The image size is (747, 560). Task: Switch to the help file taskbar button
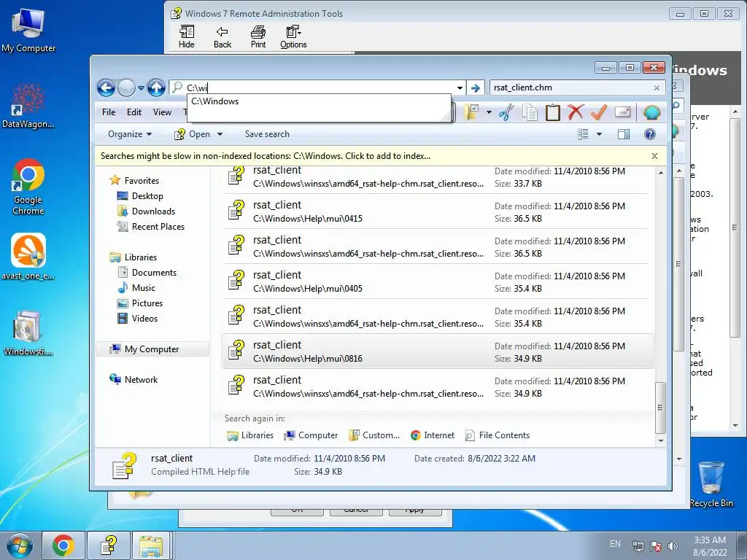tap(109, 545)
